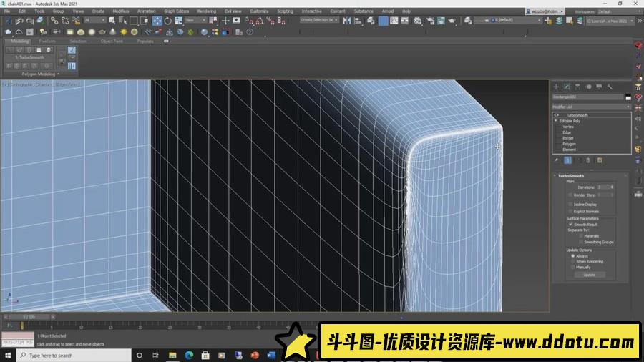The image size is (644, 362).
Task: Open the selection filter All dropdown
Action: 95,20
